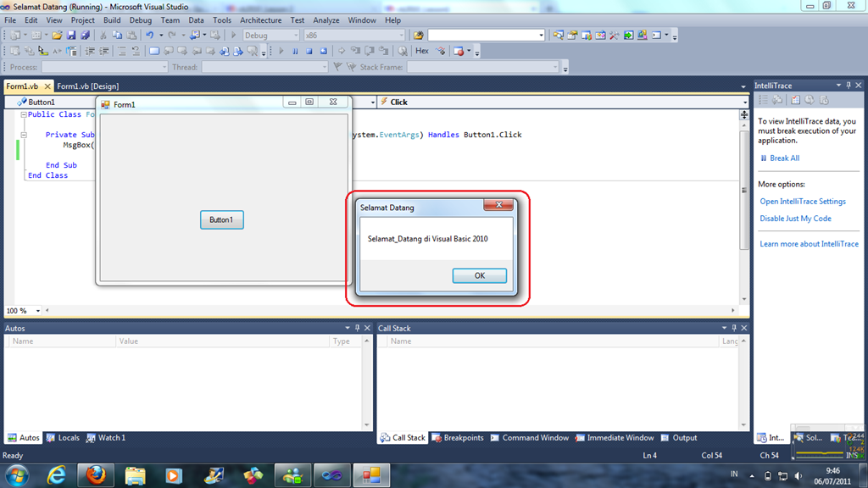868x488 pixels.
Task: Click the Toggle Bookmark icon
Action: [x=154, y=52]
